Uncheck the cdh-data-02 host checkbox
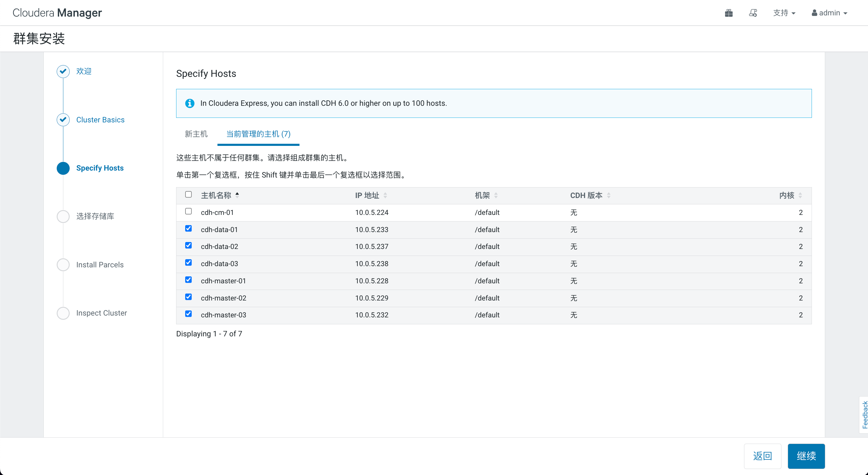868x475 pixels. 188,246
